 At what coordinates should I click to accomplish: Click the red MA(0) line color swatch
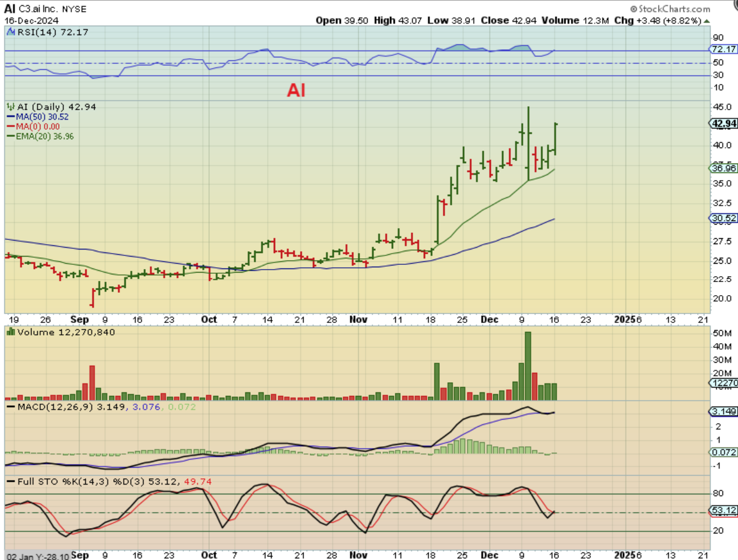(11, 126)
